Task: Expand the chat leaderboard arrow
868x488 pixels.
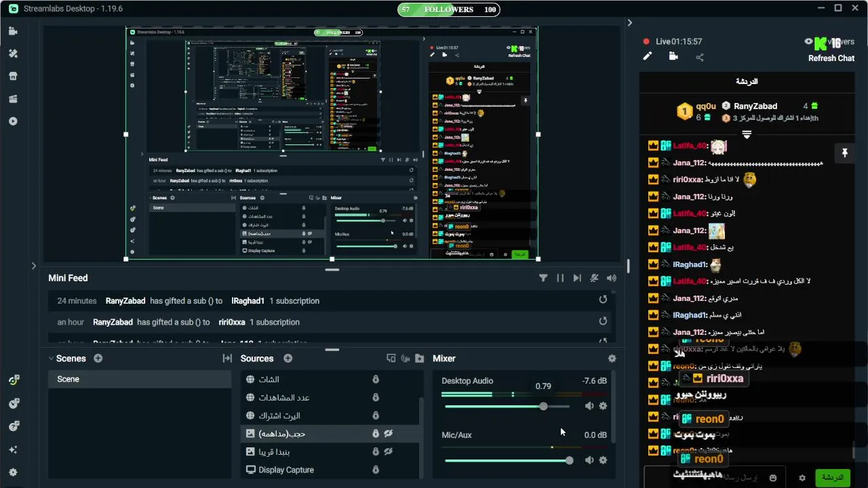Action: click(x=747, y=135)
